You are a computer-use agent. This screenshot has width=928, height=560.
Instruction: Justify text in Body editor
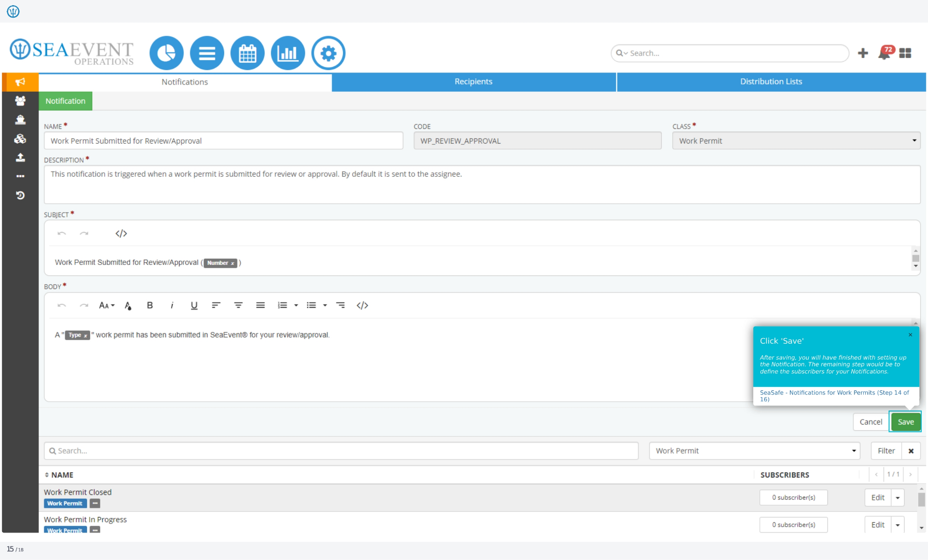(260, 305)
